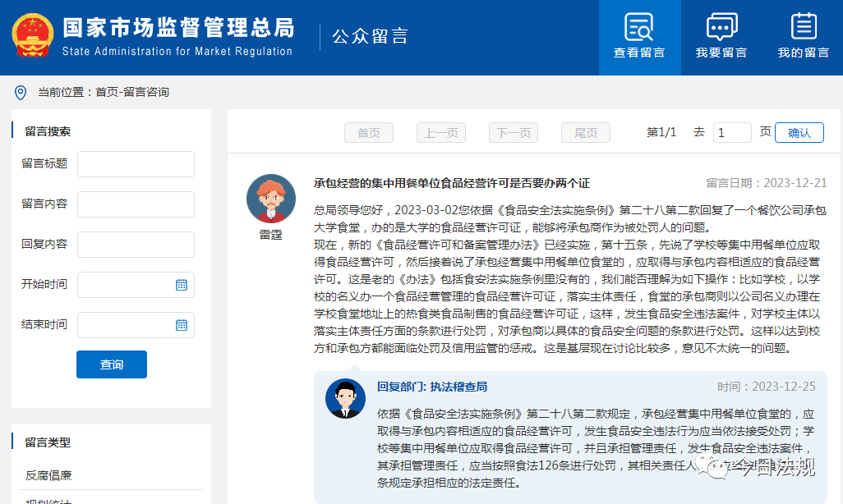The width and height of the screenshot is (843, 504).
Task: Click 下一页 pagination button
Action: click(x=514, y=133)
